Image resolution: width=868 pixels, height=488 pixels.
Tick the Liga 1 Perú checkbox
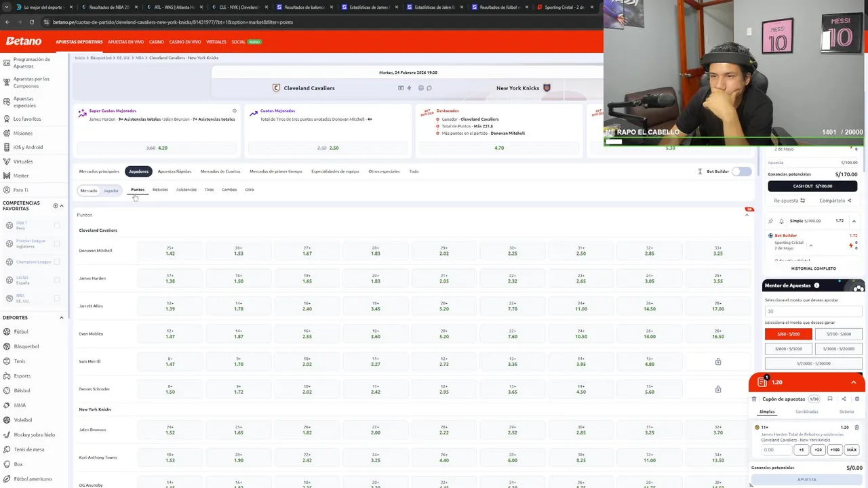click(x=57, y=225)
